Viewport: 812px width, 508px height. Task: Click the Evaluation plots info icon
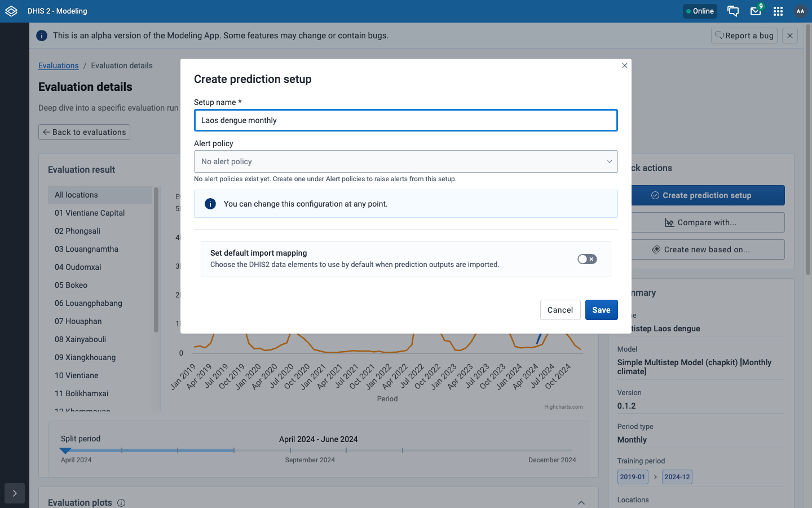coord(121,503)
